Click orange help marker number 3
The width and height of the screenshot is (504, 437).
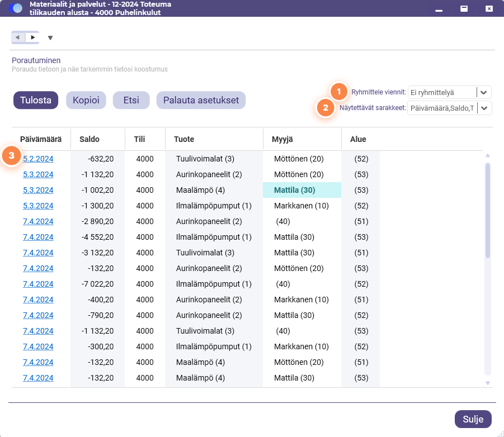pos(12,155)
